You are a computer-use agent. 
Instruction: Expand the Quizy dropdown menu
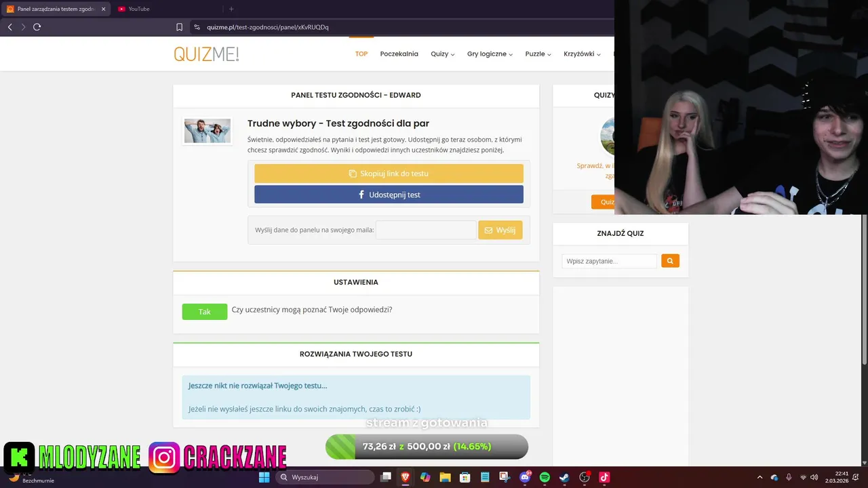click(442, 54)
